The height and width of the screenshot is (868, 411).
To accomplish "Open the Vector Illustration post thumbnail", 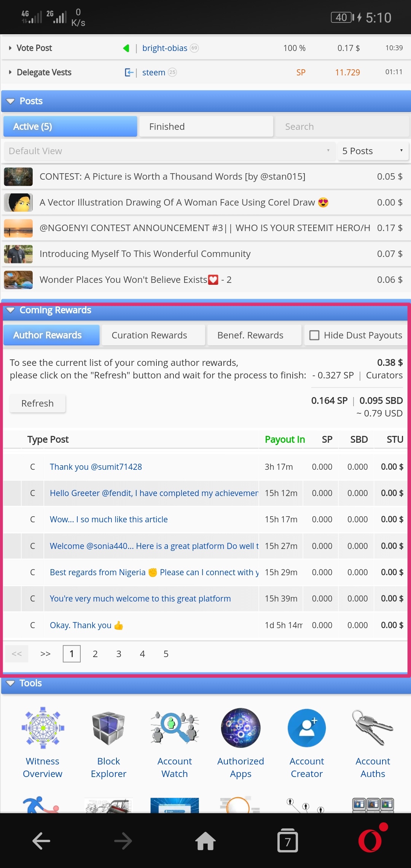I will coord(18,203).
